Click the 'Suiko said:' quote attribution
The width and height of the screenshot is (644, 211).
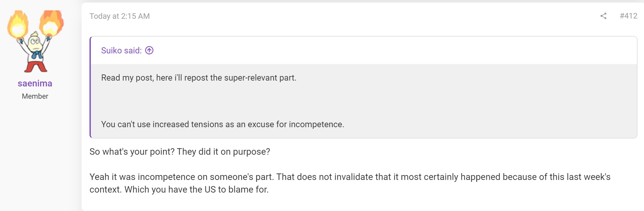coord(121,50)
